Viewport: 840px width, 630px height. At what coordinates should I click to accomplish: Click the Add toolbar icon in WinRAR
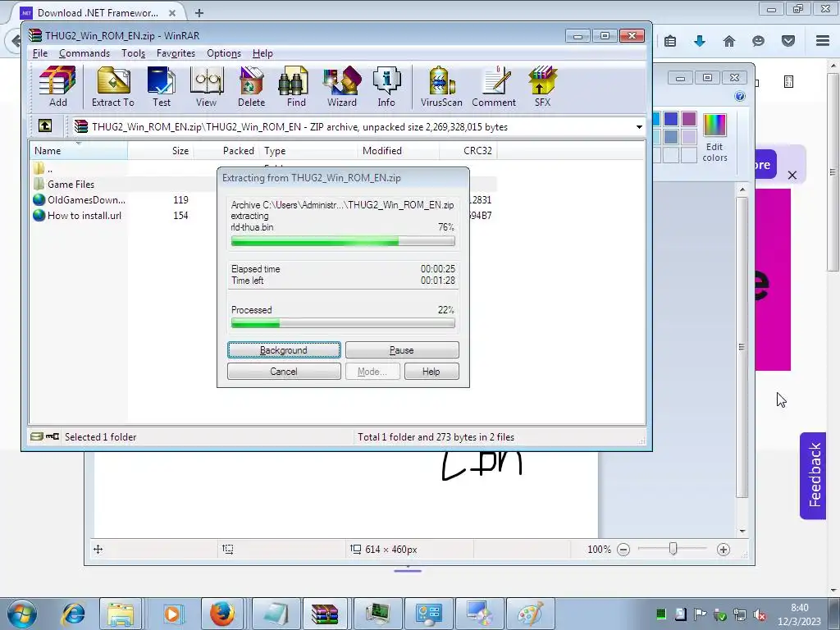coord(58,87)
